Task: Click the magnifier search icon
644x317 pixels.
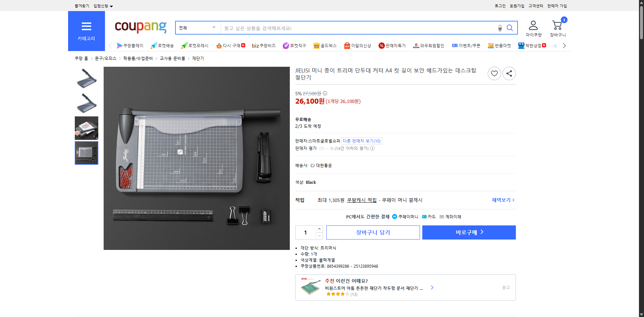Action: (x=510, y=28)
